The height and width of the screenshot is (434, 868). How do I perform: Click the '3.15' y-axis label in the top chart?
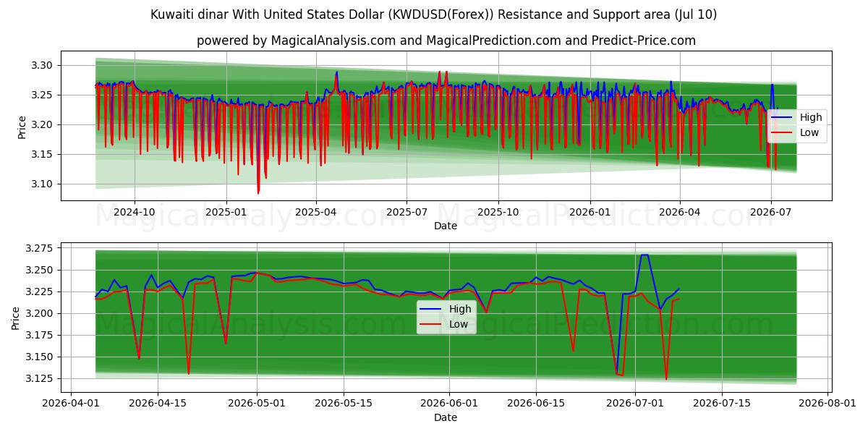pyautogui.click(x=43, y=154)
